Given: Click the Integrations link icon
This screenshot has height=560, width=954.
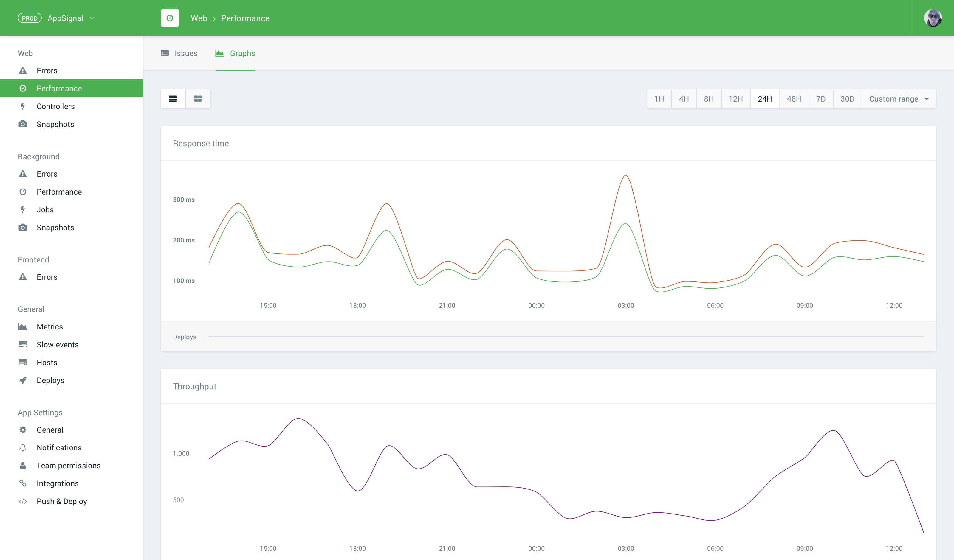Looking at the screenshot, I should pos(23,483).
